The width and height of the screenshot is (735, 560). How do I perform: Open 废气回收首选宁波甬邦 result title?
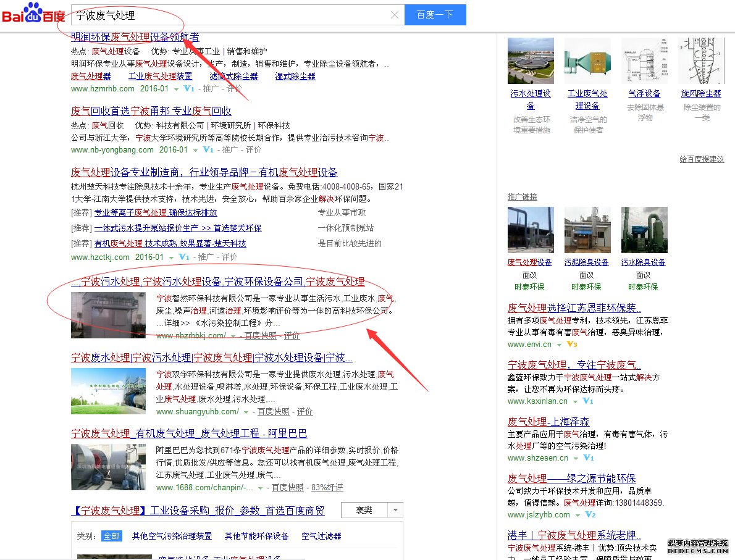(x=151, y=111)
